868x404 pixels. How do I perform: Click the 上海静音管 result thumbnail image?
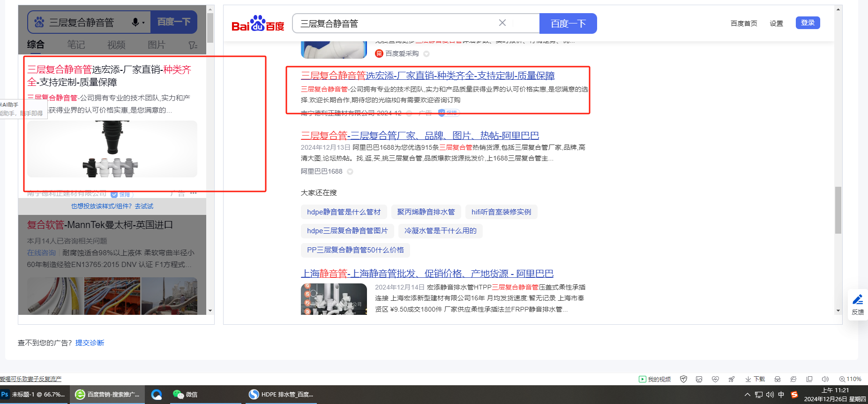(334, 299)
